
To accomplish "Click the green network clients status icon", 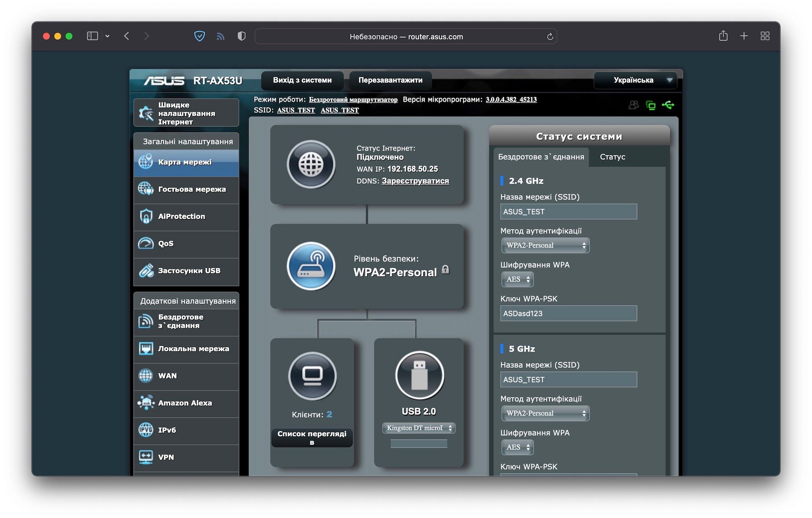I will (651, 105).
